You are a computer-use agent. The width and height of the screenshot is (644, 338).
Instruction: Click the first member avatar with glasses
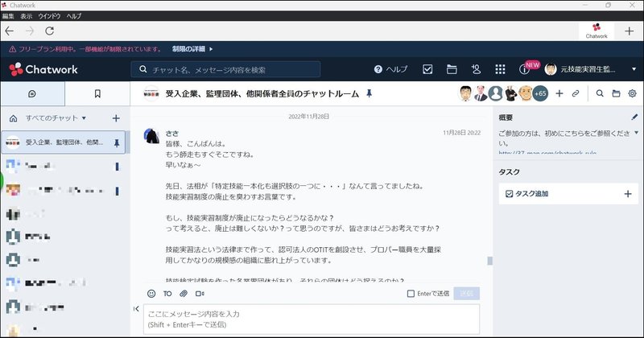[465, 93]
